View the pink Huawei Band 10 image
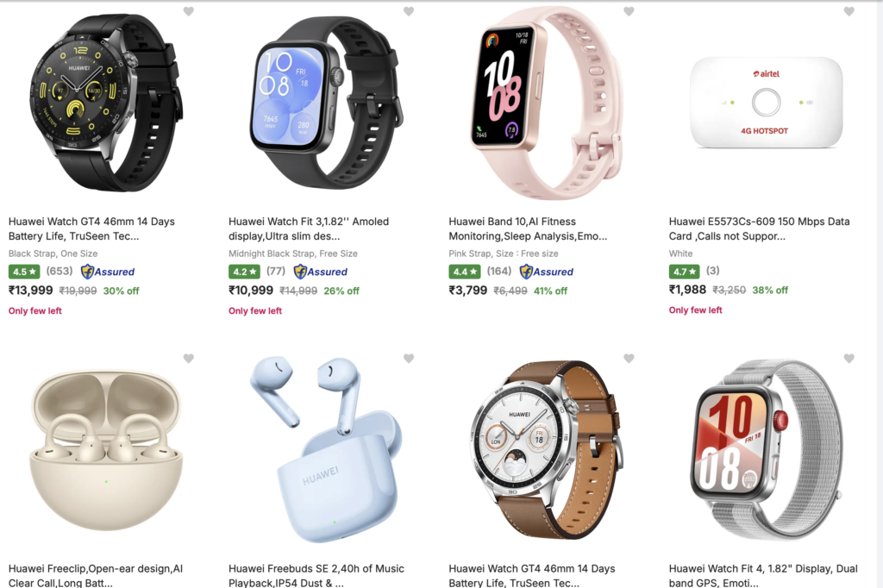Screen dimensions: 883x588 click(x=544, y=103)
